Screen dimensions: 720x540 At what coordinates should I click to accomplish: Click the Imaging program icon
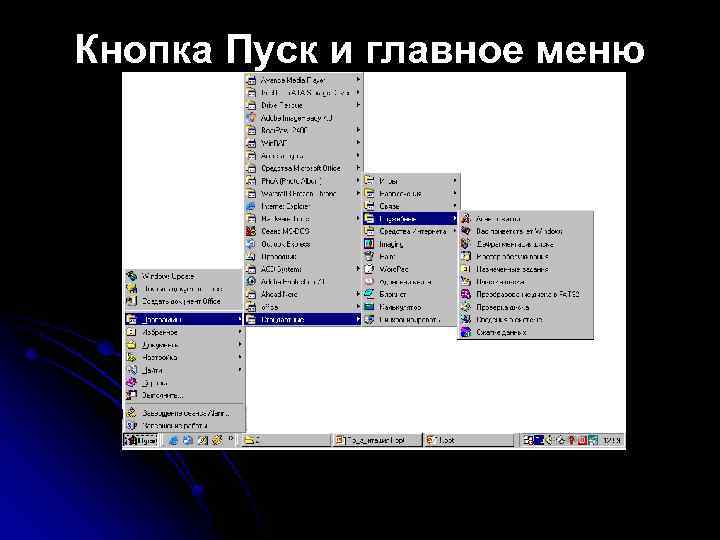point(369,244)
